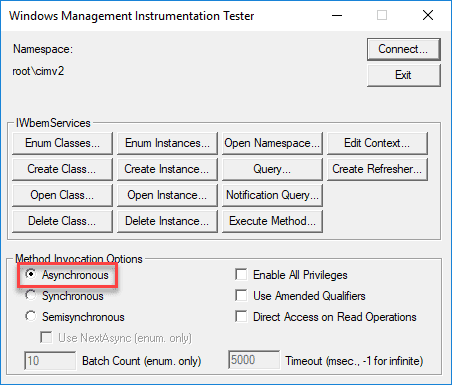Click Open Instance... button
The width and height of the screenshot is (452, 385).
pyautogui.click(x=167, y=195)
